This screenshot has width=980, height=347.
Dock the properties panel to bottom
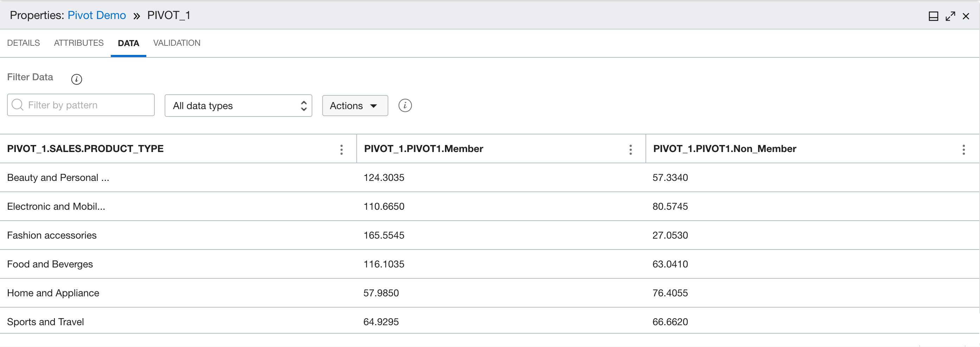tap(933, 16)
